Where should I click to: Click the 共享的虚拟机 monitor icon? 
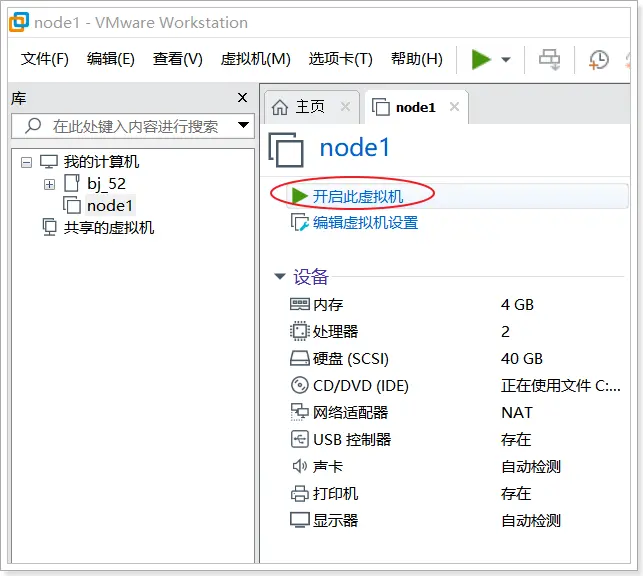[49, 228]
